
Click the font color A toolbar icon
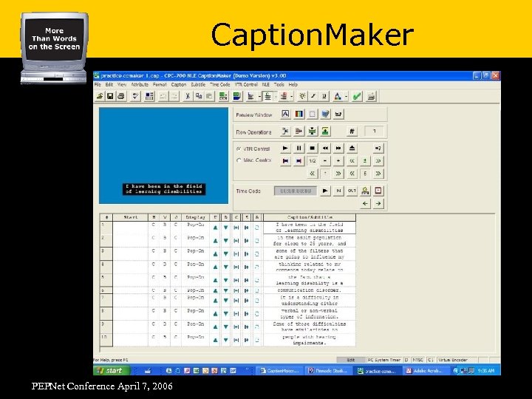click(338, 96)
